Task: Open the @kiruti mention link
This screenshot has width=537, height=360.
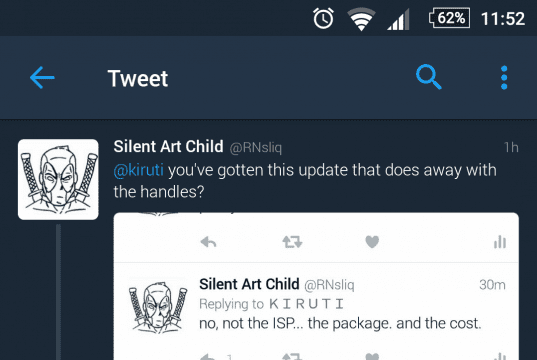Action: coord(138,170)
